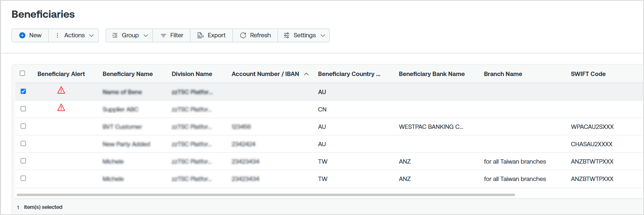Click AU in the CHASAU2XXXX row
The width and height of the screenshot is (644, 215).
click(322, 144)
